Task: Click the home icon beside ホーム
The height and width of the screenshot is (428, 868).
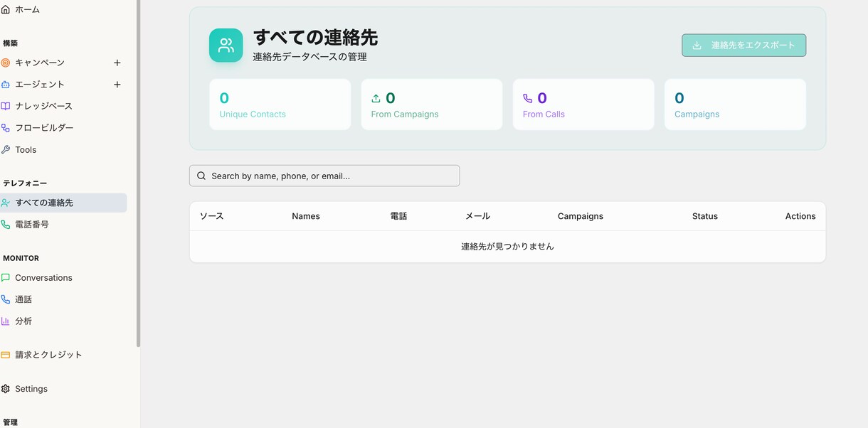Action: click(6, 9)
